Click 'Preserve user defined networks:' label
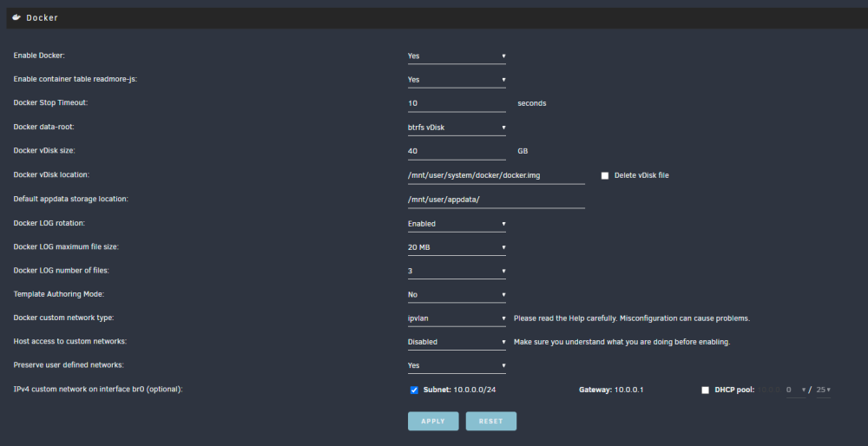Image resolution: width=868 pixels, height=446 pixels. (69, 365)
